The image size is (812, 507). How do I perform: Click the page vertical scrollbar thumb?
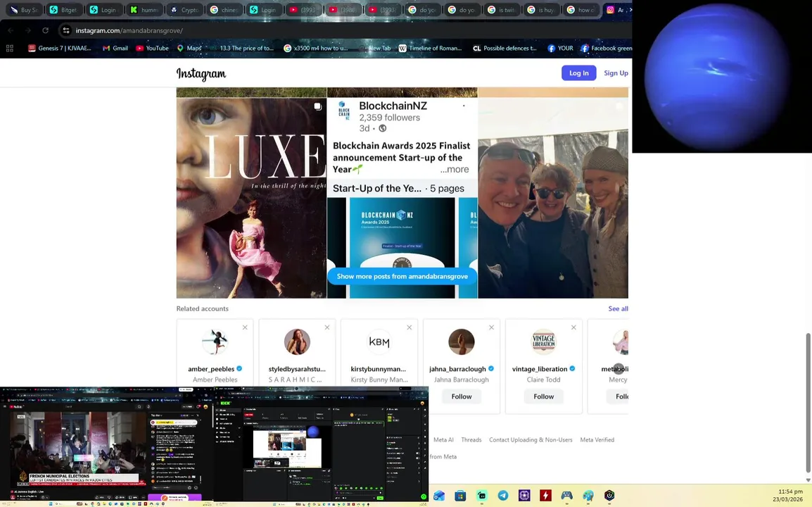click(x=808, y=404)
